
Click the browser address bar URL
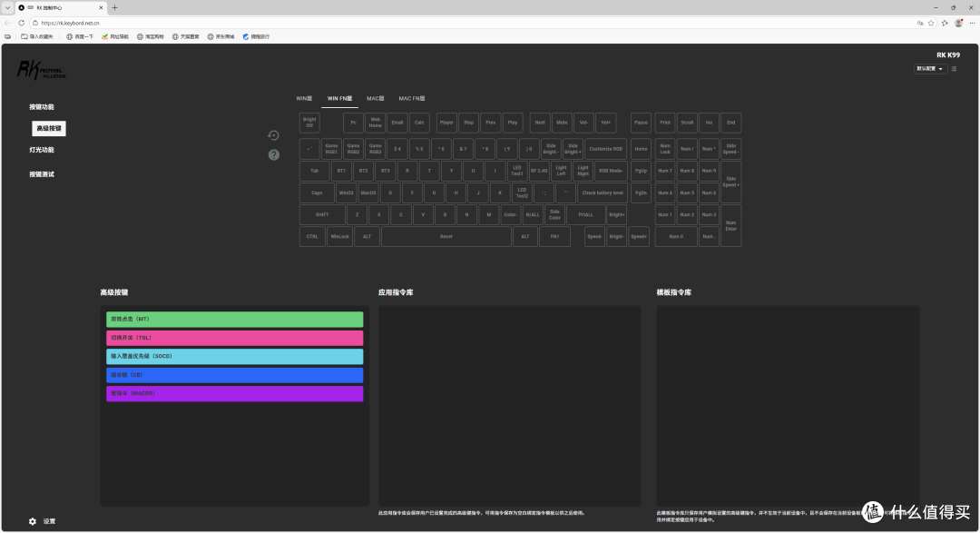click(x=70, y=23)
